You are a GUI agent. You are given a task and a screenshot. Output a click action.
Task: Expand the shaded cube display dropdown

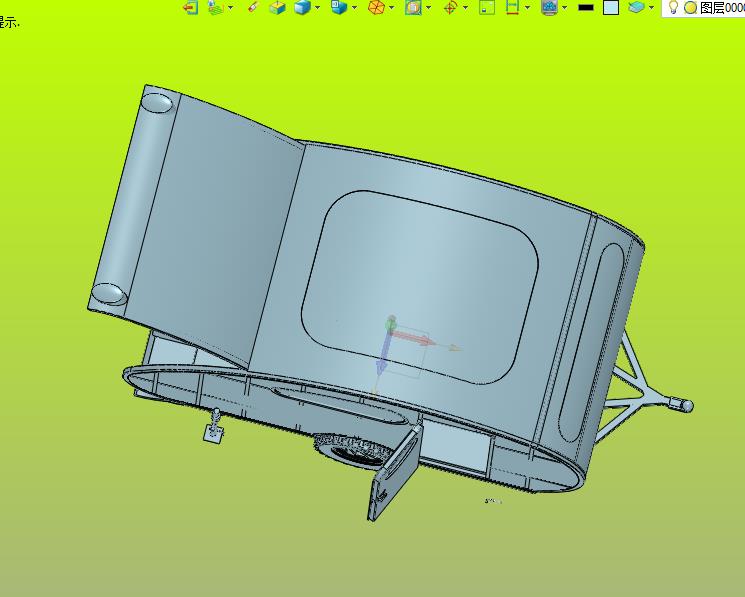(x=317, y=8)
